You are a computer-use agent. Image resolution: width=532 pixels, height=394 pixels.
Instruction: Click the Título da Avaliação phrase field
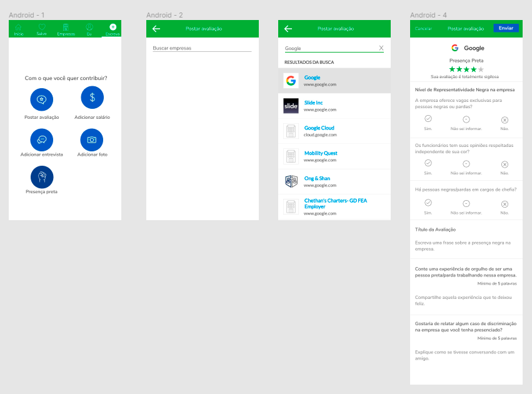(463, 246)
